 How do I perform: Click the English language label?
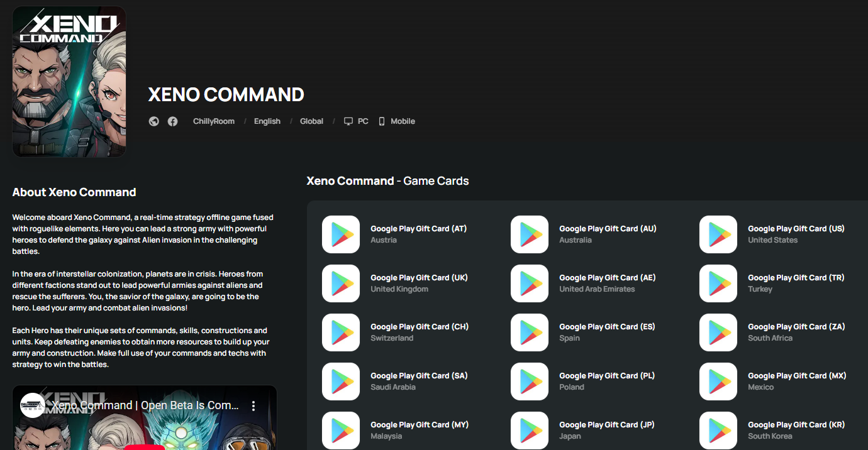(x=267, y=121)
